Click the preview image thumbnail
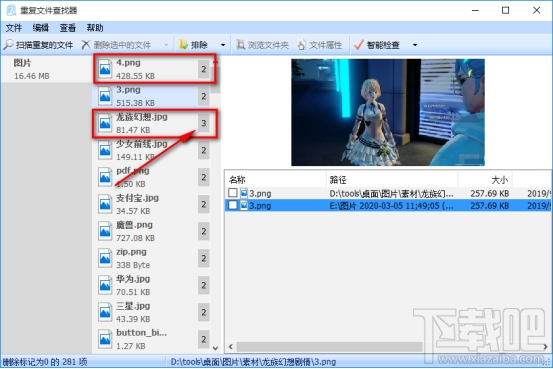The image size is (553, 369). [x=388, y=112]
